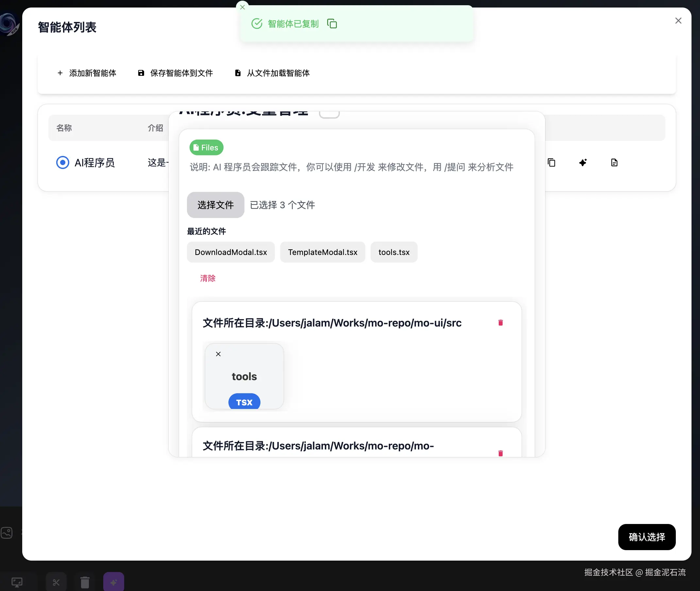
Task: Dismiss the green agent-copied notification
Action: pyautogui.click(x=242, y=7)
